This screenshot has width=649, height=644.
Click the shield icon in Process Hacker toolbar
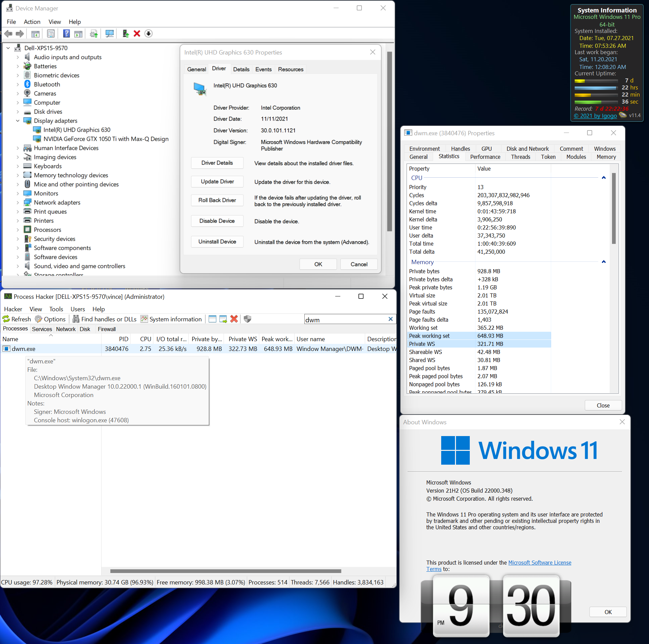247,319
